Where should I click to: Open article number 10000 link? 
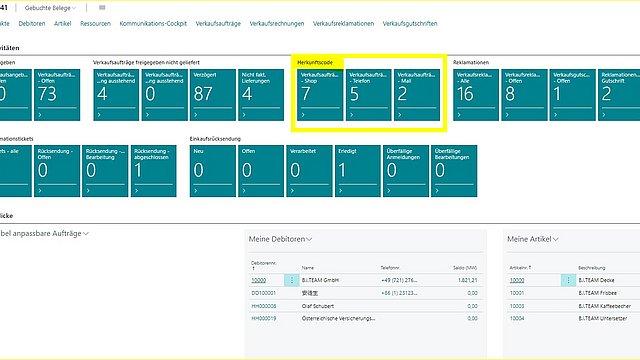click(517, 280)
